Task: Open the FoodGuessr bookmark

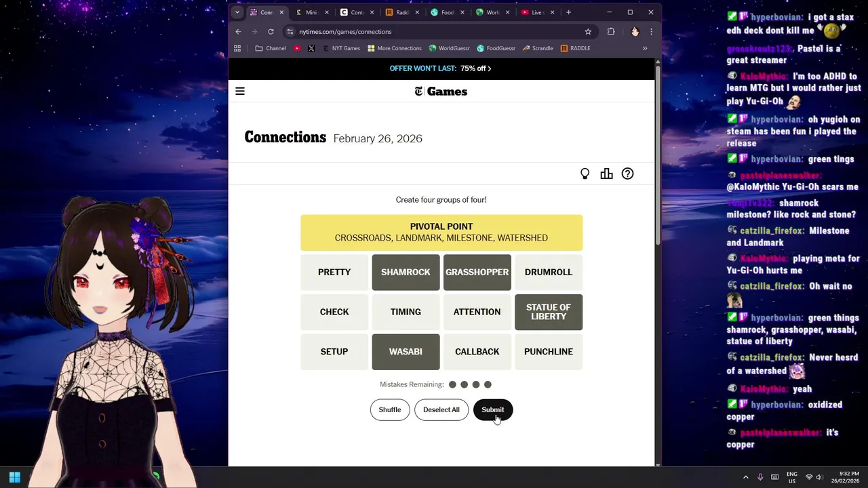Action: (x=496, y=48)
